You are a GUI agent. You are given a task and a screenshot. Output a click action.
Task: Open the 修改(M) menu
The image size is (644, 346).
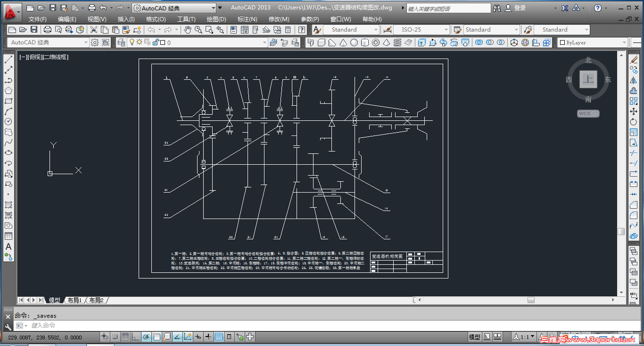pyautogui.click(x=279, y=19)
